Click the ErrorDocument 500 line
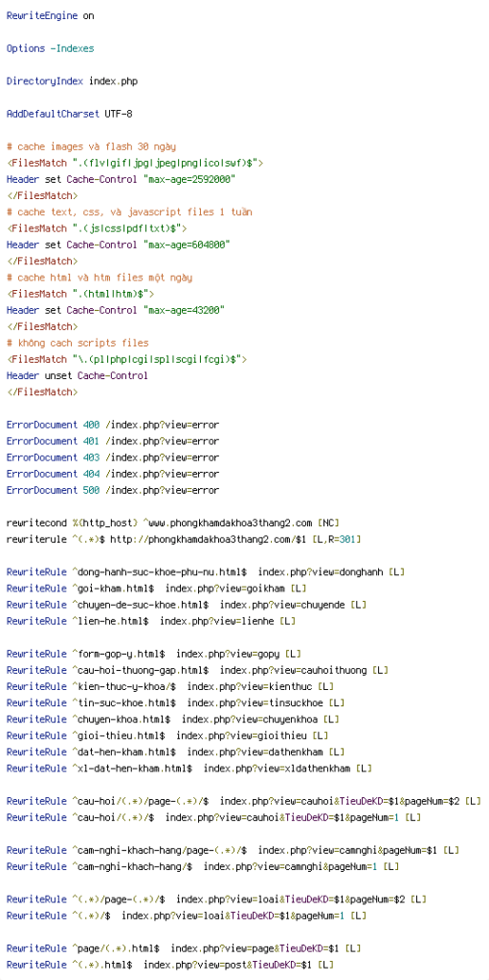 coord(113,491)
